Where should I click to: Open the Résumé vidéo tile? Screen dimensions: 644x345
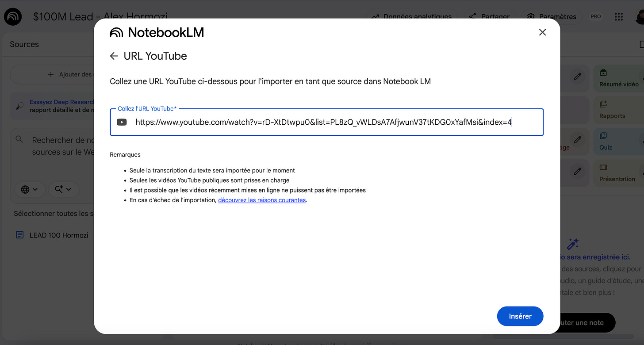click(619, 78)
